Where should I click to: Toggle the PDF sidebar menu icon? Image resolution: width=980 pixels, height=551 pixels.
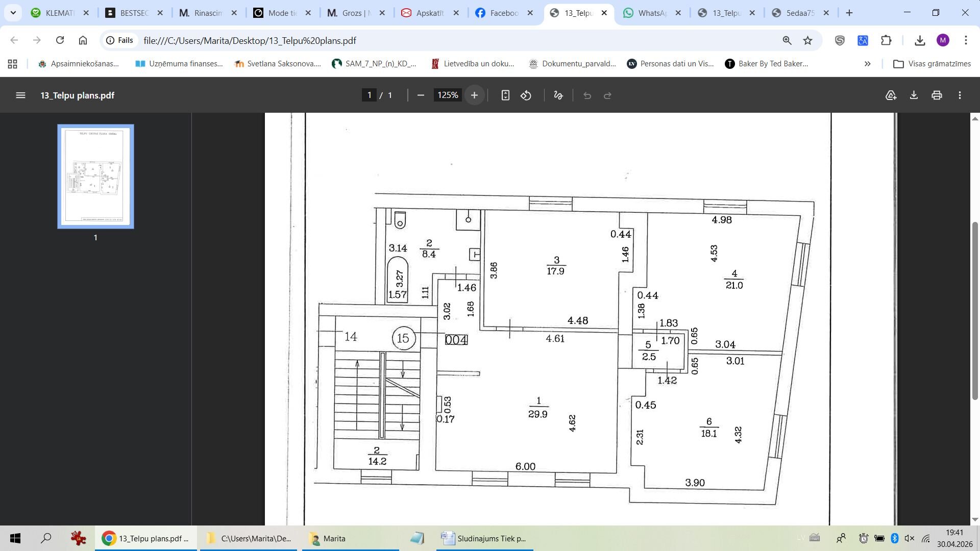(20, 95)
